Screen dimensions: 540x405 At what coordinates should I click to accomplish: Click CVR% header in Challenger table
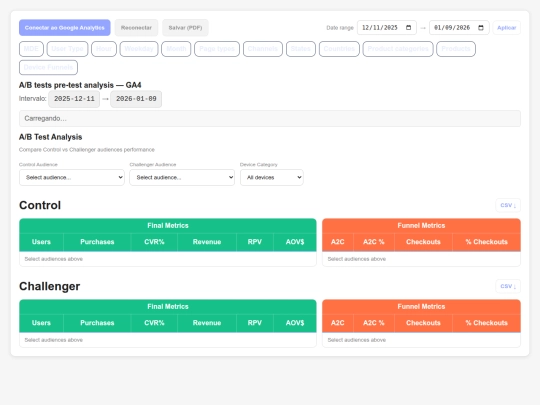tap(154, 323)
